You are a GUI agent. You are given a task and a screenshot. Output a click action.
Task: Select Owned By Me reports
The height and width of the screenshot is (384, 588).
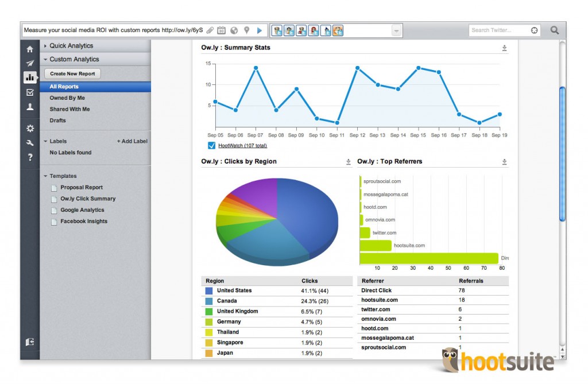67,98
